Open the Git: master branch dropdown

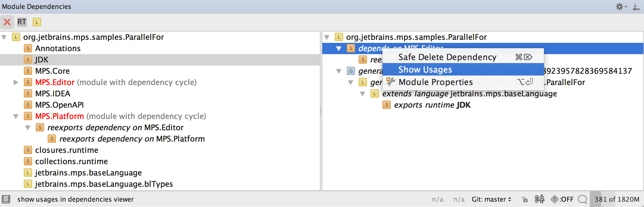(x=491, y=199)
